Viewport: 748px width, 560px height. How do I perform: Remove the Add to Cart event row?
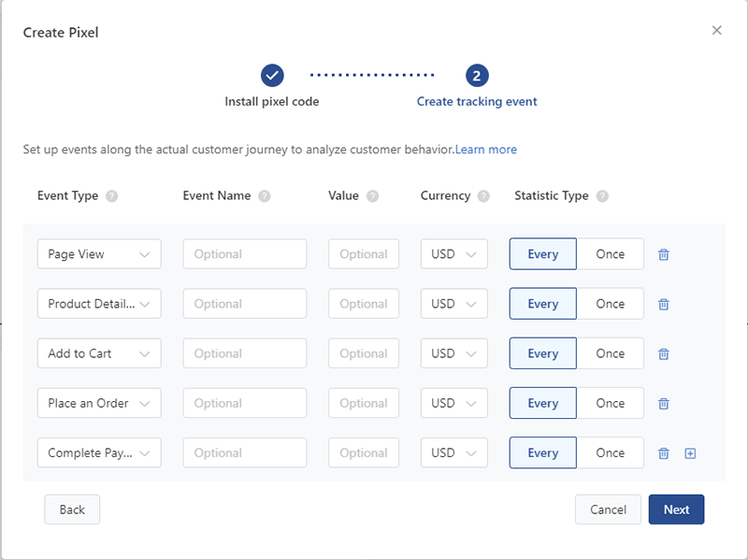pos(664,353)
